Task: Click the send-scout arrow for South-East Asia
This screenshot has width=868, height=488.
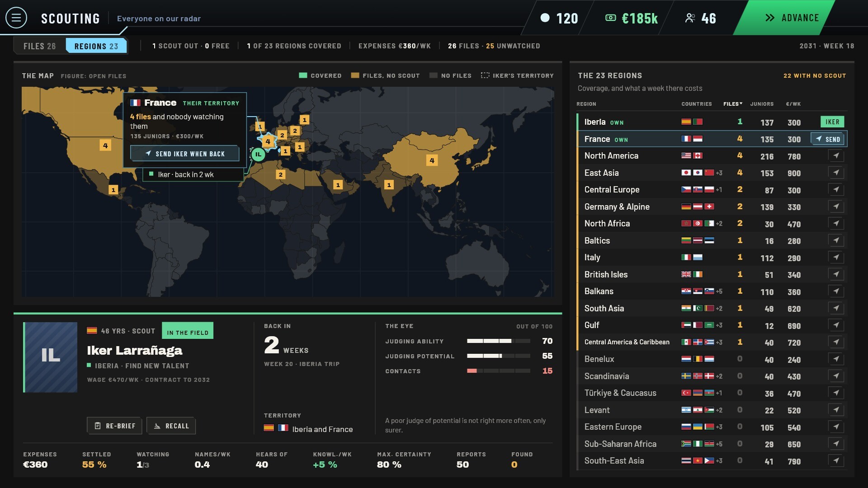Action: click(x=836, y=461)
